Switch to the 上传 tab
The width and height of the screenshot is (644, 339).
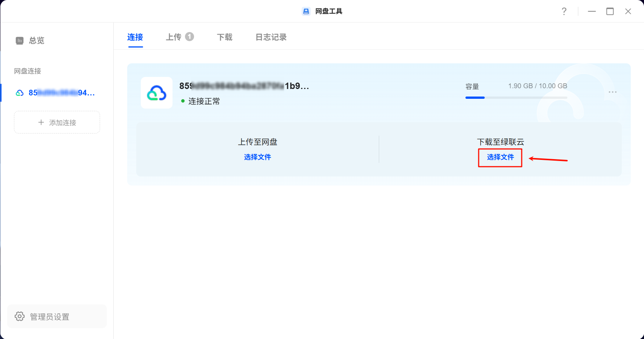coord(174,37)
